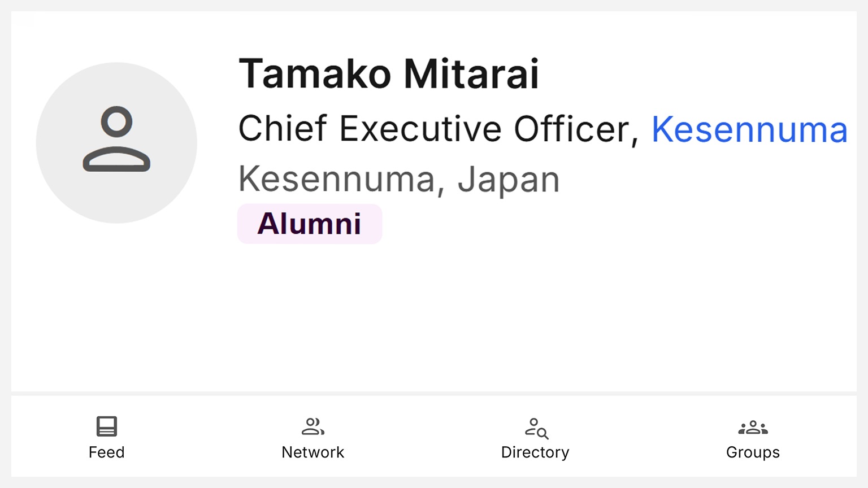Switch to the Groups tab
Image resolution: width=868 pixels, height=488 pixels.
point(753,438)
